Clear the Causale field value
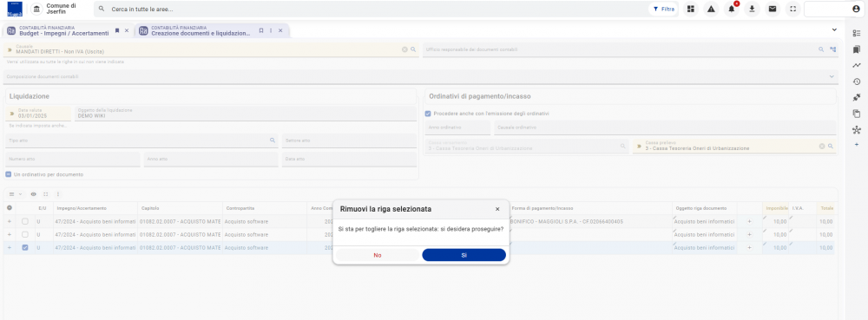 click(404, 49)
